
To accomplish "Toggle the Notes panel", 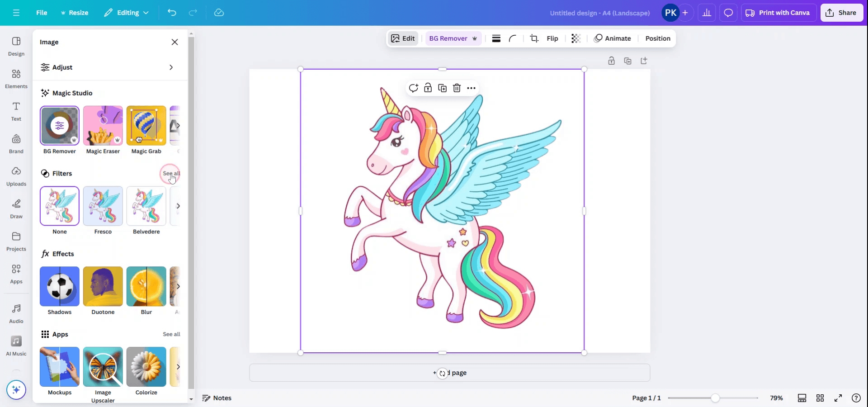I will click(x=217, y=398).
